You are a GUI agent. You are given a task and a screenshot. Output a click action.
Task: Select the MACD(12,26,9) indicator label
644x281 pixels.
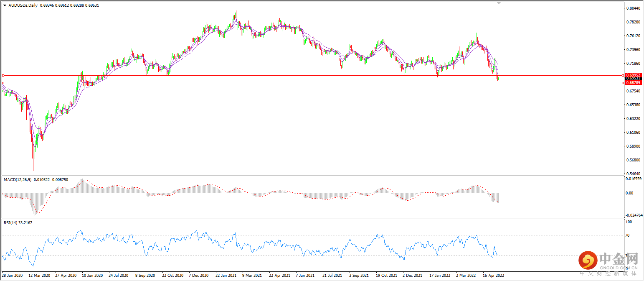pos(19,179)
